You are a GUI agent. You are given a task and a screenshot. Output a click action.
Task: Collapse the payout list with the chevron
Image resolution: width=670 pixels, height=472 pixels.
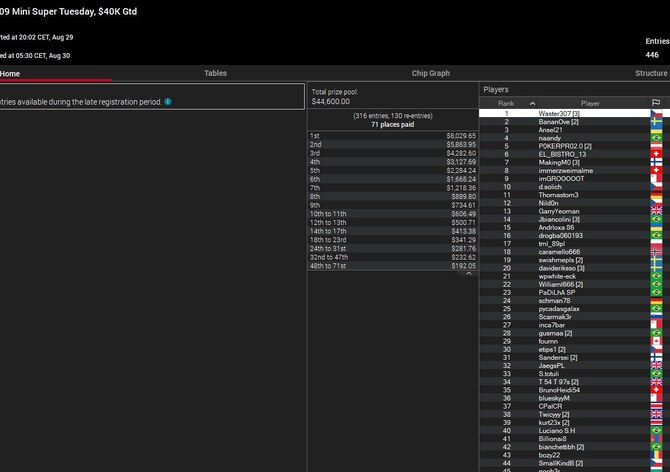point(469,273)
